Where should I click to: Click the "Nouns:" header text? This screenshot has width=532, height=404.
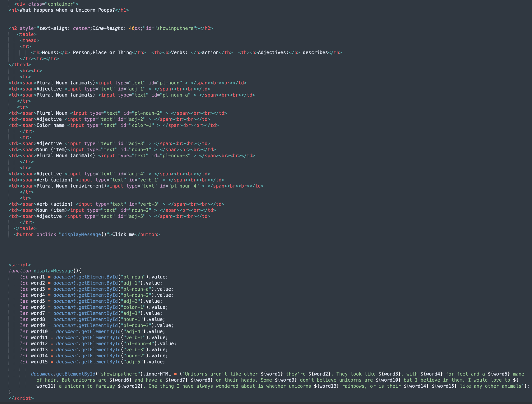pyautogui.click(x=50, y=53)
